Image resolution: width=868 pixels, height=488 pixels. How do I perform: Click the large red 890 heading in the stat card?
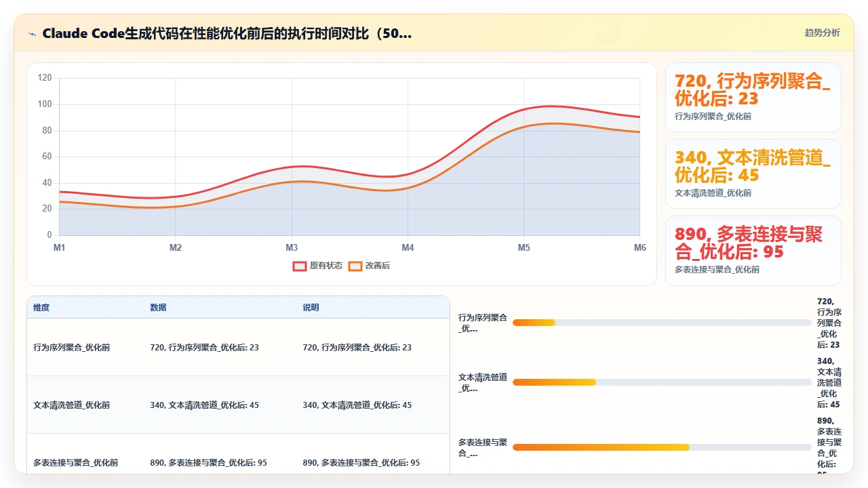(749, 243)
